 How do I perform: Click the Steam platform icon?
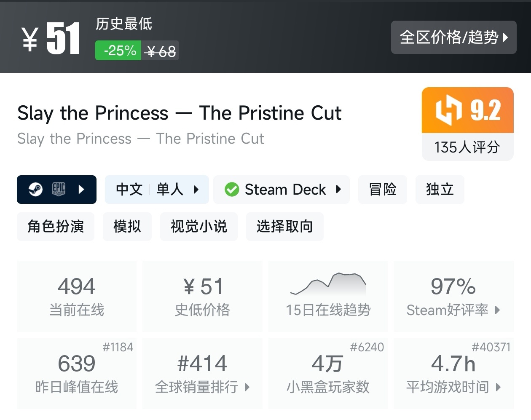(x=35, y=190)
